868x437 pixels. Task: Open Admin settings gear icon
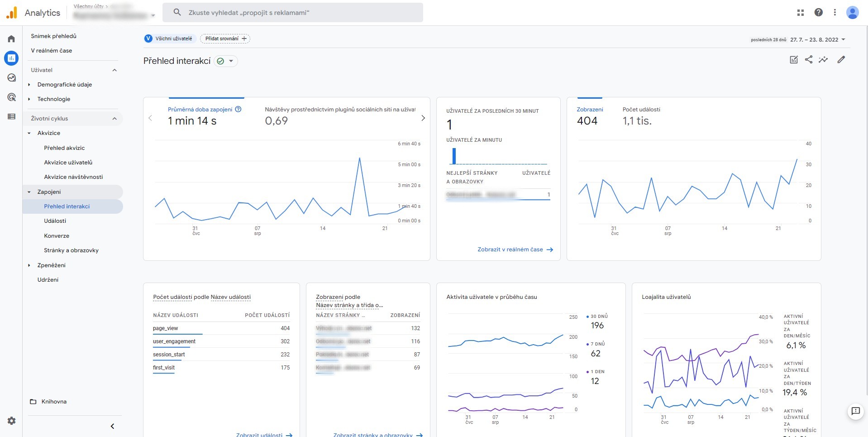pyautogui.click(x=11, y=421)
